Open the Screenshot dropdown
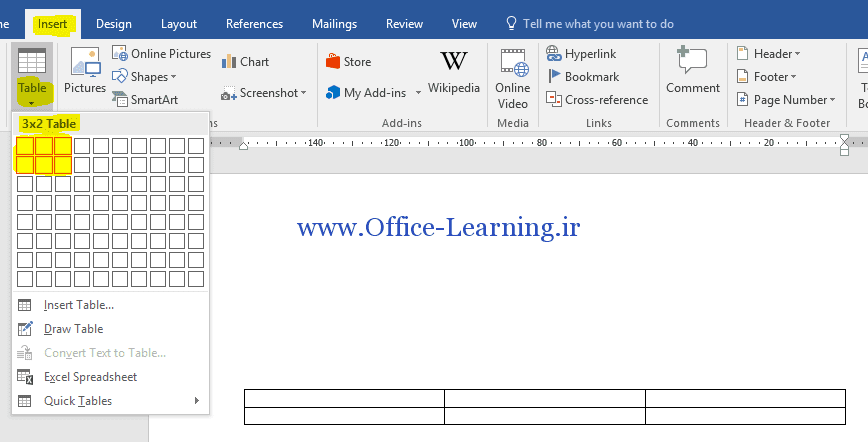 pos(264,93)
